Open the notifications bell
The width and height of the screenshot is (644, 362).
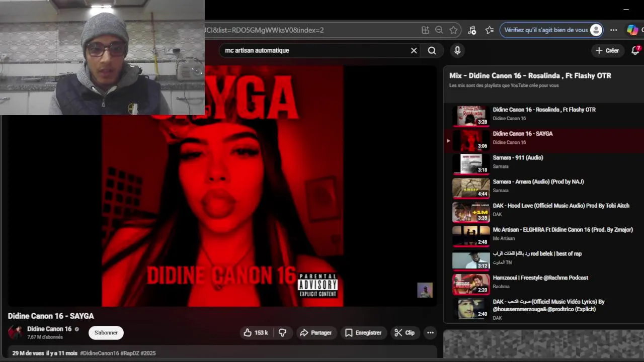pos(635,50)
